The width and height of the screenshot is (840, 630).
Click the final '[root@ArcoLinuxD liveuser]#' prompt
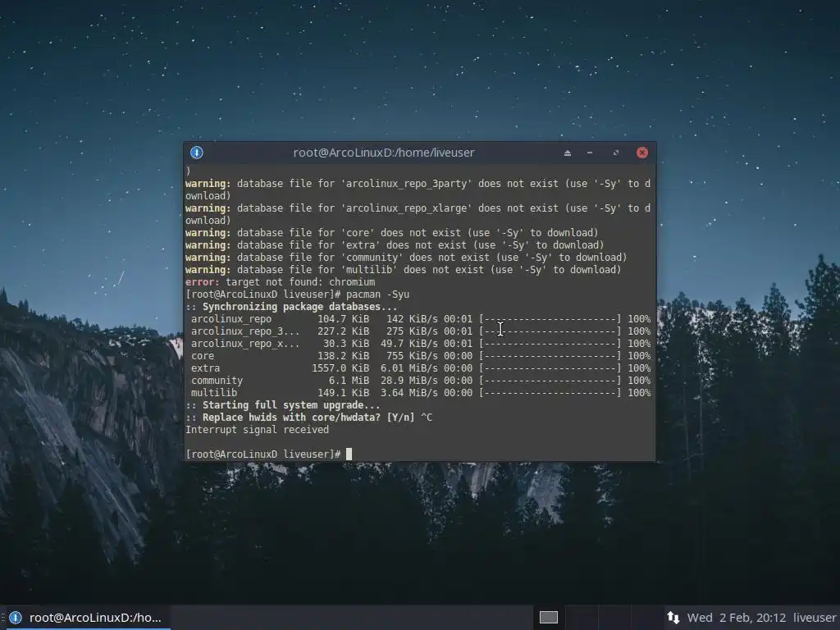coord(263,454)
